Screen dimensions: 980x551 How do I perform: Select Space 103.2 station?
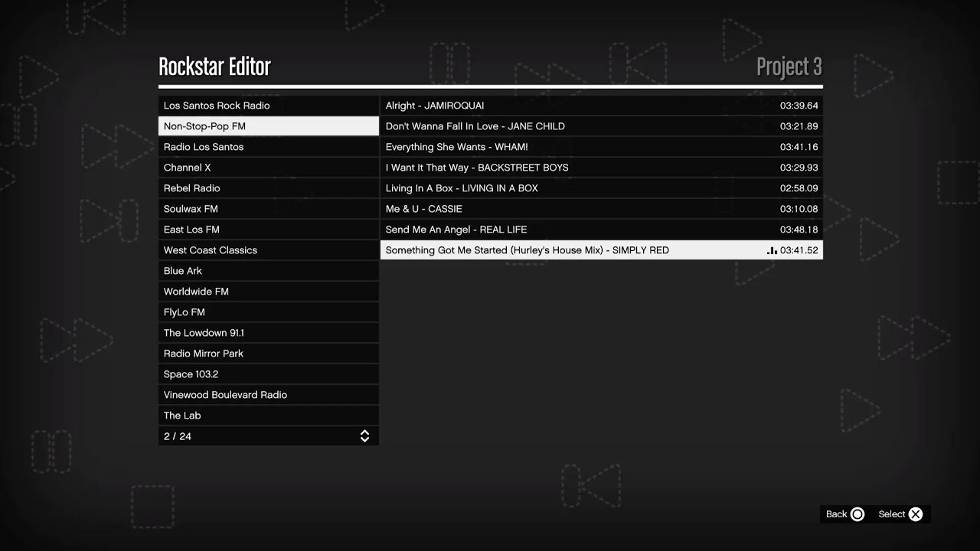click(x=269, y=374)
